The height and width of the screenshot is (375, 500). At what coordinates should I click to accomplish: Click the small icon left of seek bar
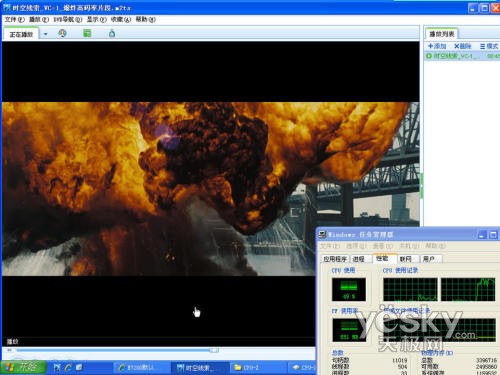[x=9, y=350]
